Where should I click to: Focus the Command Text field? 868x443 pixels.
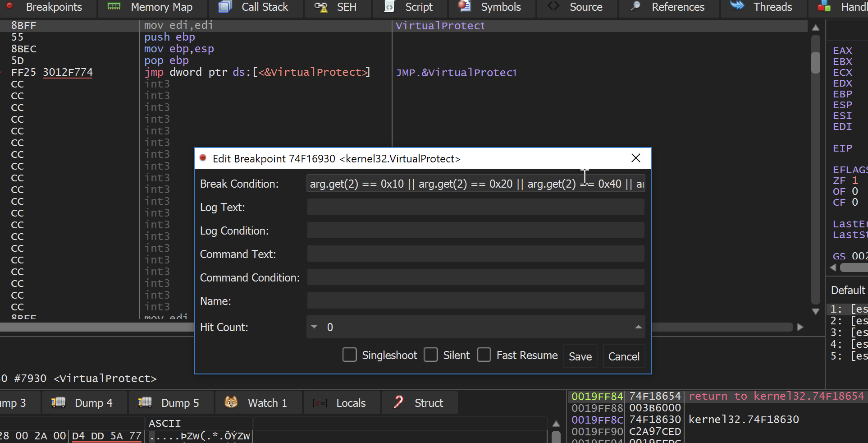[476, 254]
